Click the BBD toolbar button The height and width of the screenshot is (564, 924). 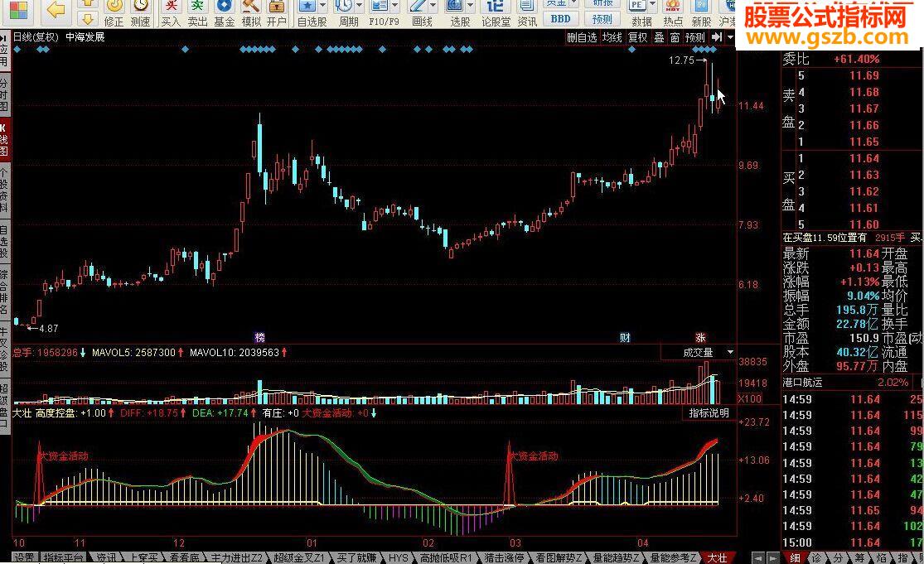click(560, 19)
